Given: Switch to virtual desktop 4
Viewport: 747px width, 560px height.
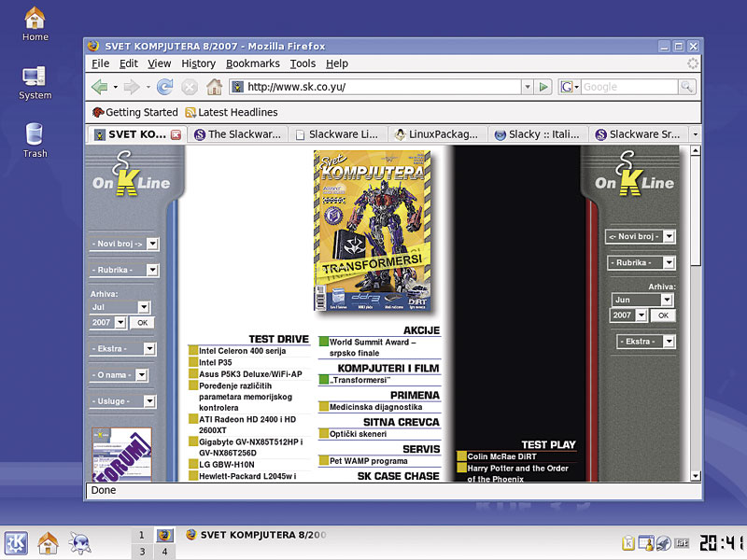Looking at the screenshot, I should (164, 552).
